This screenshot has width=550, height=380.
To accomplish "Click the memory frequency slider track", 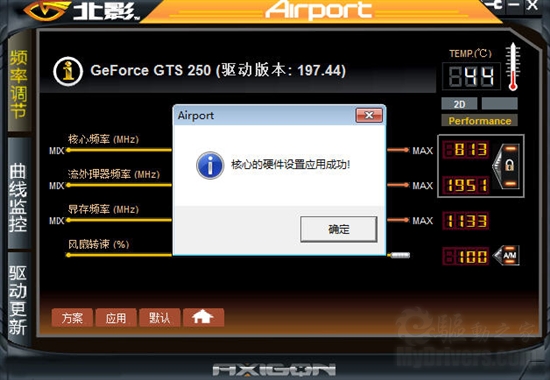I will (x=119, y=220).
